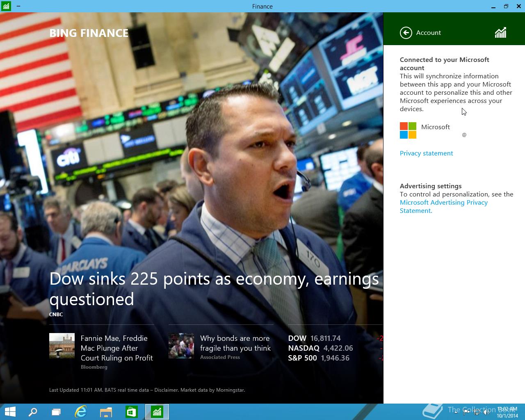Open the Dow sinks 225 points headline
525x420 pixels.
(x=214, y=289)
